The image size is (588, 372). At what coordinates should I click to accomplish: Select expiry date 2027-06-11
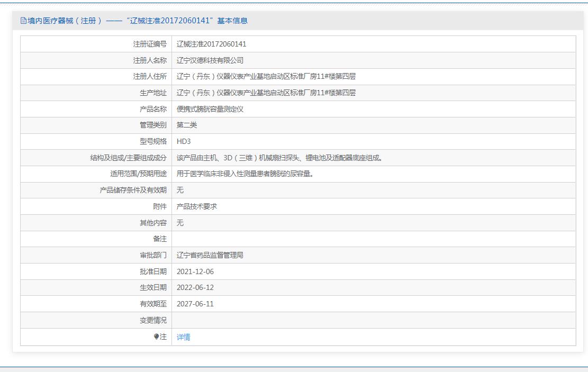coord(195,304)
